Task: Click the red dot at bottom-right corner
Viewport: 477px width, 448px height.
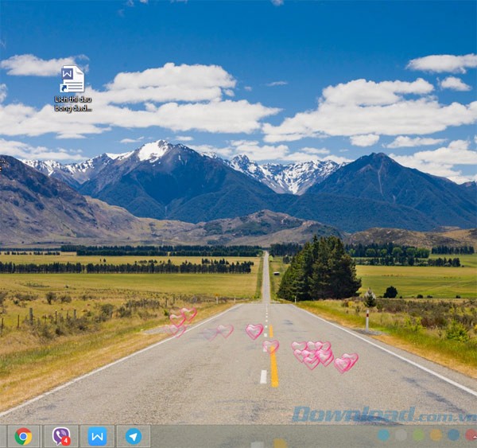Action: pos(471,435)
